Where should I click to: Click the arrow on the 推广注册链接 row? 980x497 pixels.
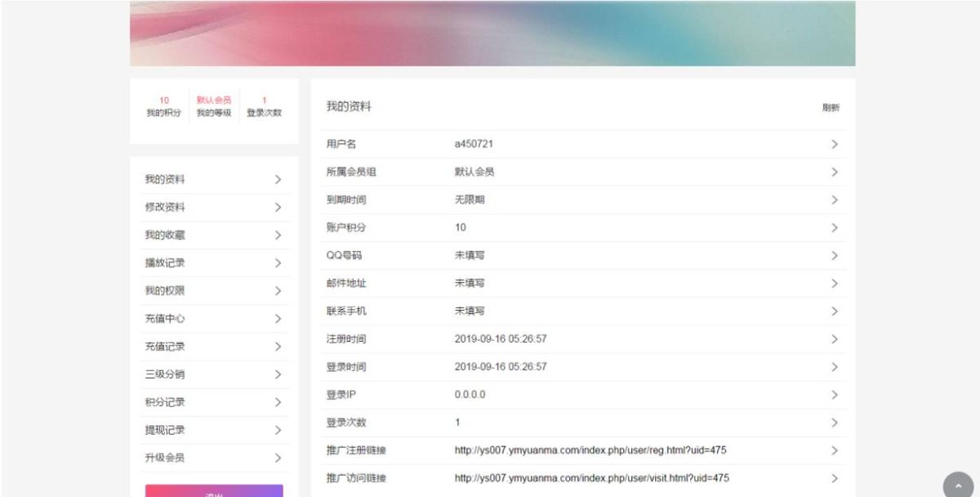835,450
